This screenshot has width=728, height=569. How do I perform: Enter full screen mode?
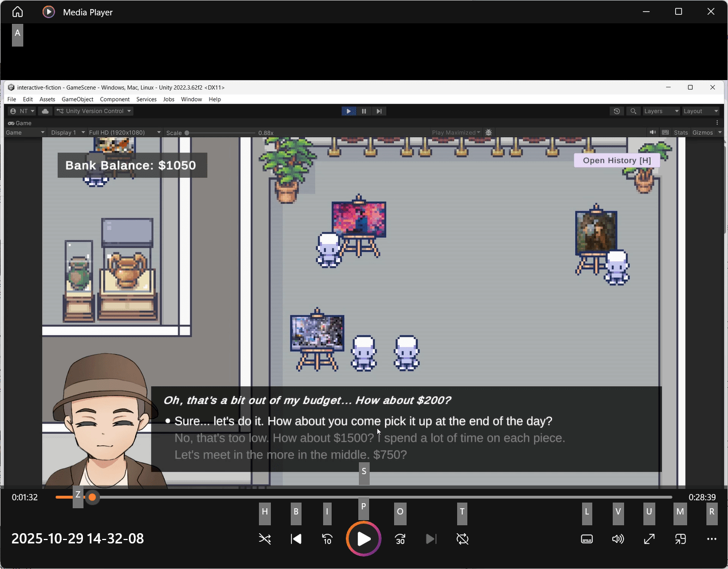pyautogui.click(x=649, y=539)
